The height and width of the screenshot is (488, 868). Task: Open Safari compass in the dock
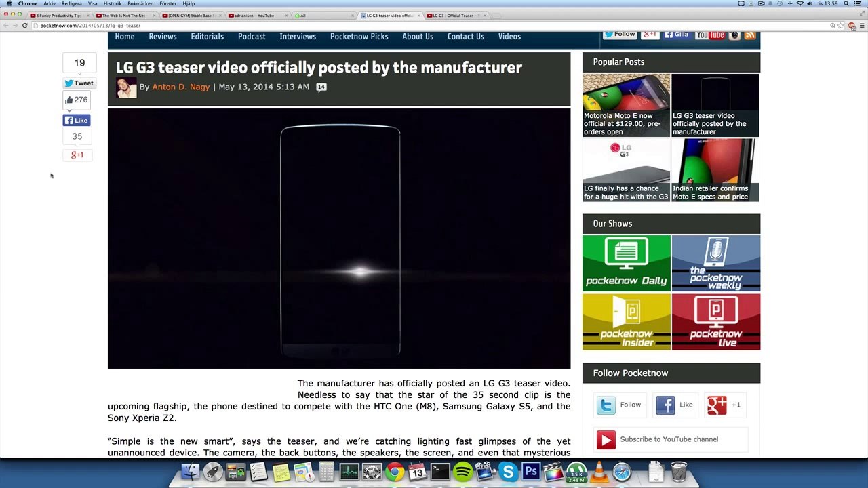[622, 471]
